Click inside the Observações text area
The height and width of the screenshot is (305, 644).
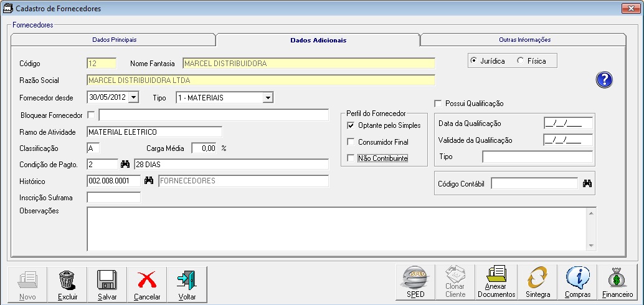(x=335, y=228)
